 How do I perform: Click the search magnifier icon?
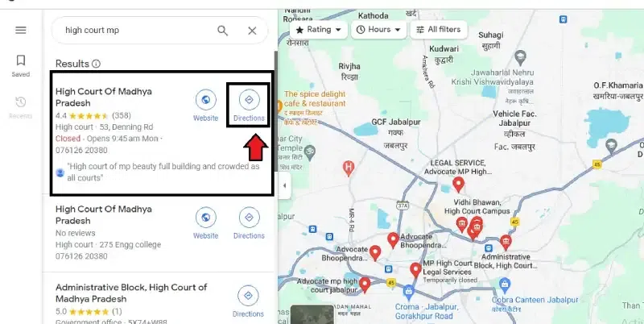tap(223, 31)
